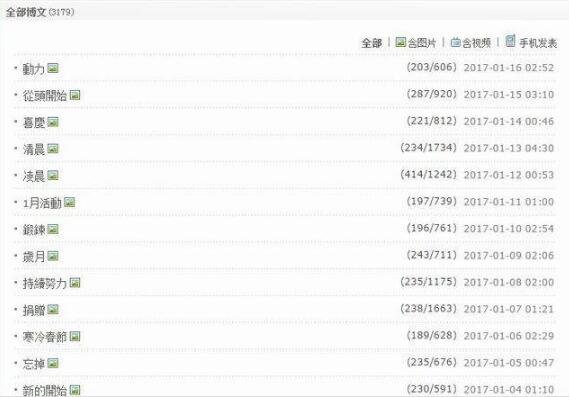Click the date 2017-01-16 02:52
Image resolution: width=569 pixels, height=397 pixels.
point(509,68)
